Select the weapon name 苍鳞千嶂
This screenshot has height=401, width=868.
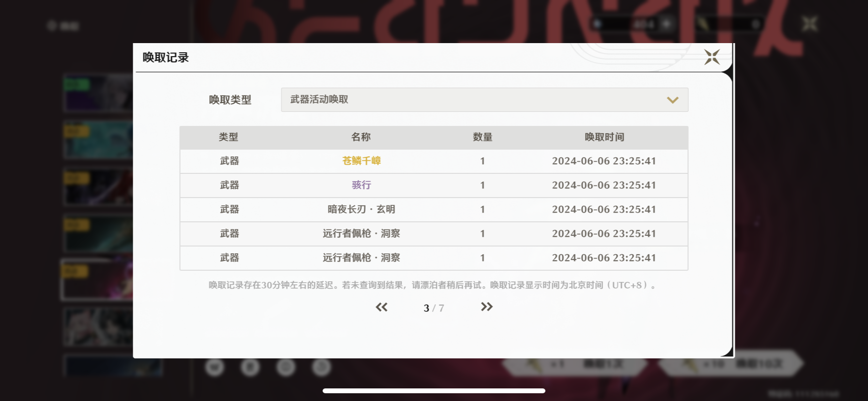click(x=362, y=161)
